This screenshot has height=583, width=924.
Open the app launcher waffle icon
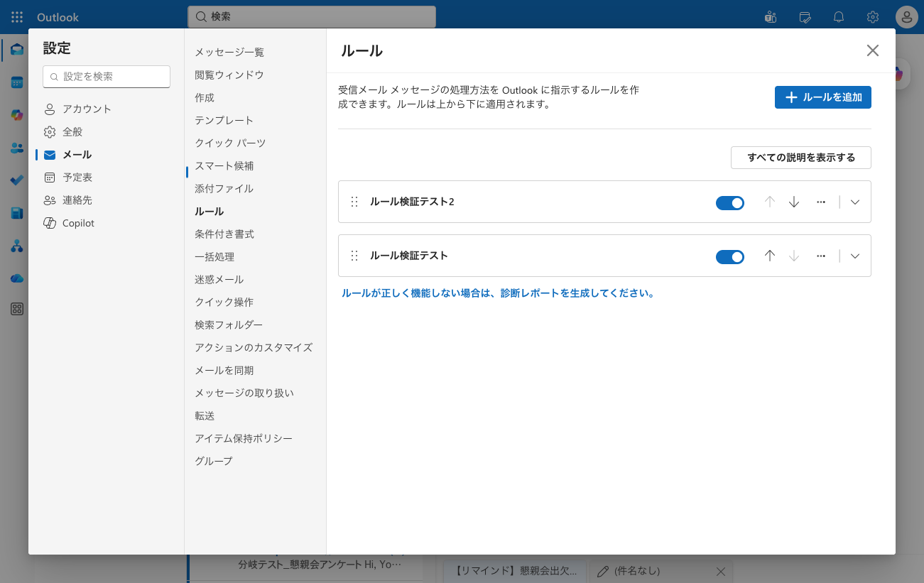[x=17, y=17]
